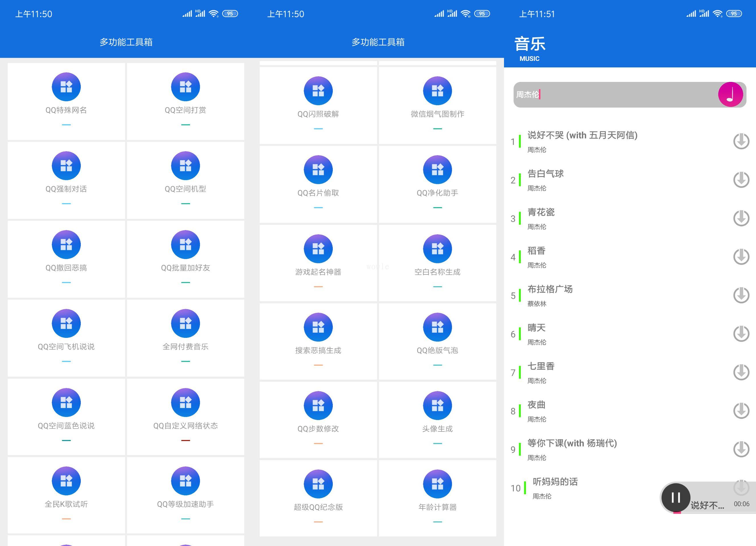Pause the currently playing song
The height and width of the screenshot is (546, 756).
click(676, 498)
